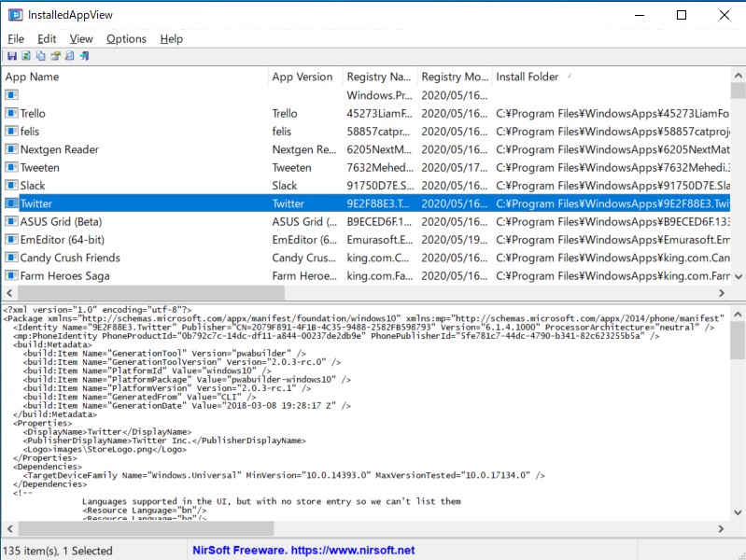Click the XML pane horizontal scrollbar thumb
Image resolution: width=746 pixels, height=560 pixels.
(146, 528)
